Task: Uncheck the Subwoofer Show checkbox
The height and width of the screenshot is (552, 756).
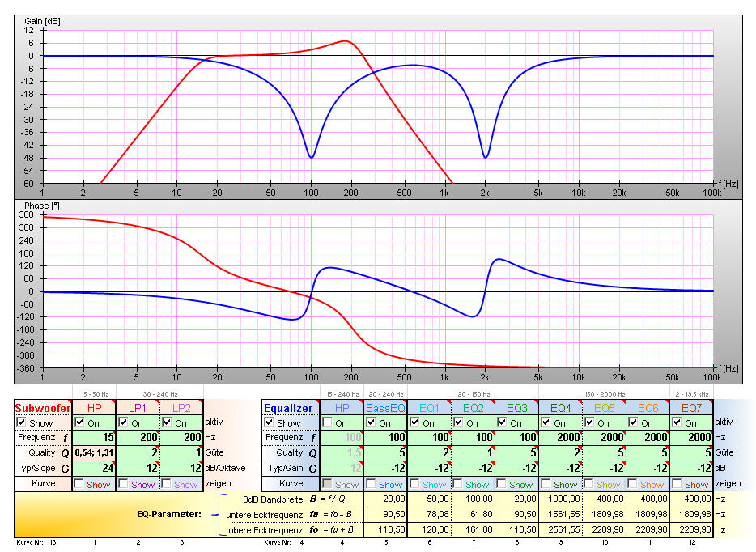Action: click(22, 422)
